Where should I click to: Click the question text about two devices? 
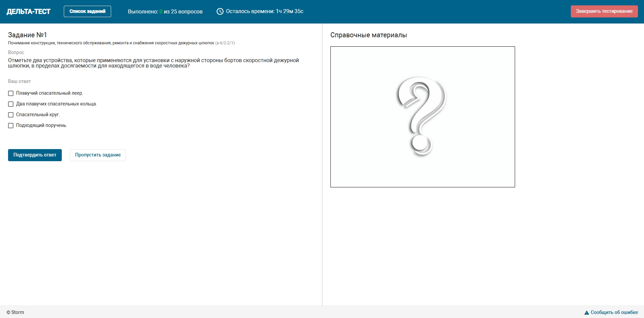(153, 63)
